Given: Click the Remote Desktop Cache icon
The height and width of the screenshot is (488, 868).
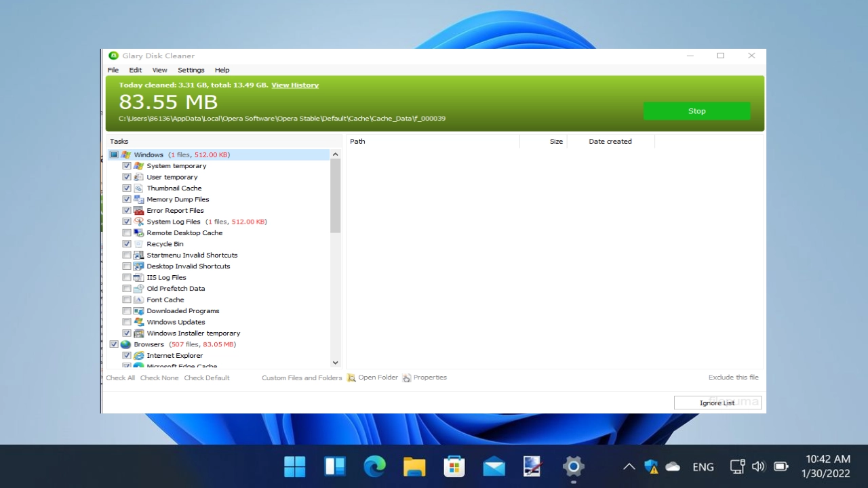Looking at the screenshot, I should pyautogui.click(x=139, y=233).
